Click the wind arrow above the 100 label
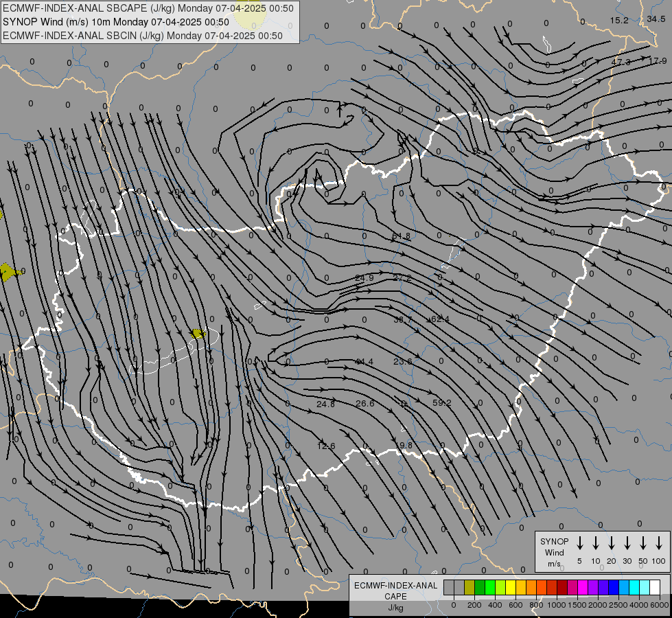The image size is (672, 618). coord(659,543)
